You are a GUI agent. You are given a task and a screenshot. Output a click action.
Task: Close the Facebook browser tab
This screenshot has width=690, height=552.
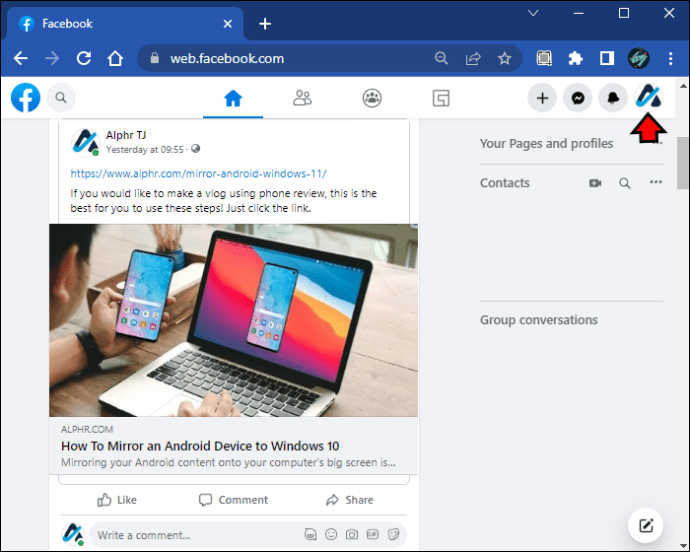pyautogui.click(x=228, y=24)
